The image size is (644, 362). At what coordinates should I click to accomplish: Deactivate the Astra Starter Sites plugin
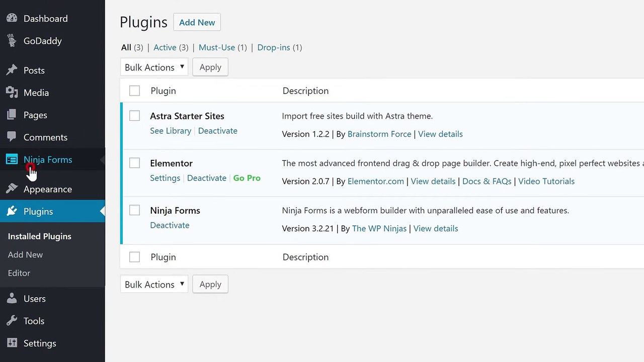218,131
